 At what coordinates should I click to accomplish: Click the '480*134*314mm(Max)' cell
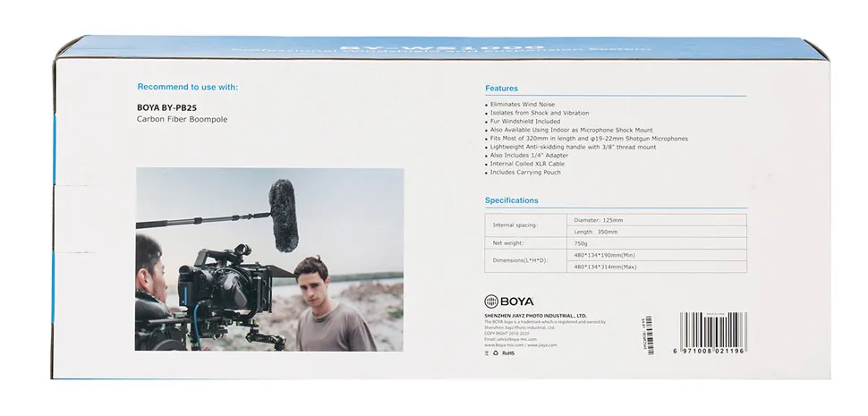click(x=657, y=267)
